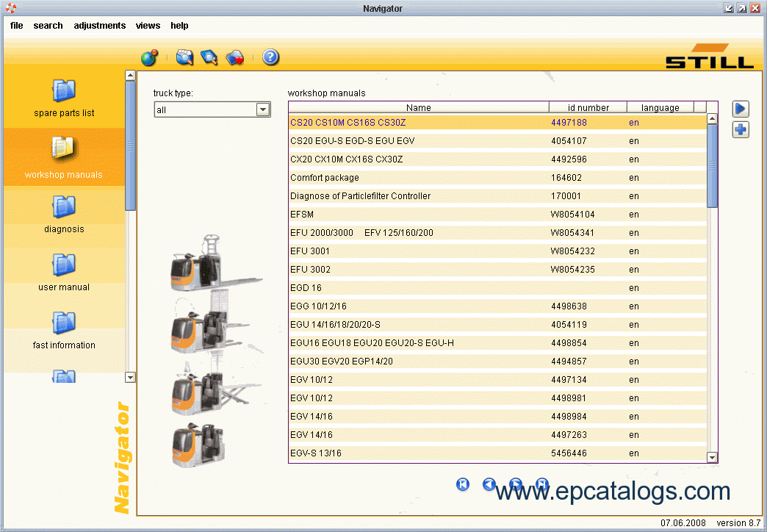Select the Comfort package manual
767x532 pixels.
(498, 178)
